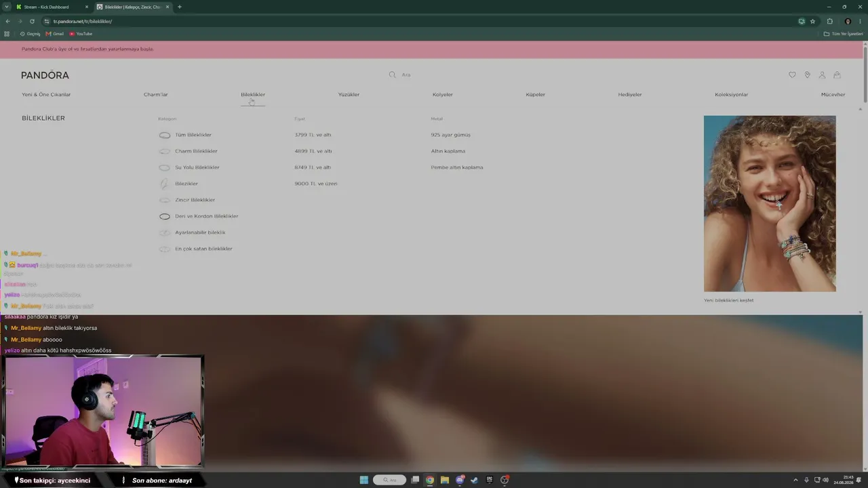Filter by 3799 TL ve altı
This screenshot has width=868, height=488.
[313, 135]
